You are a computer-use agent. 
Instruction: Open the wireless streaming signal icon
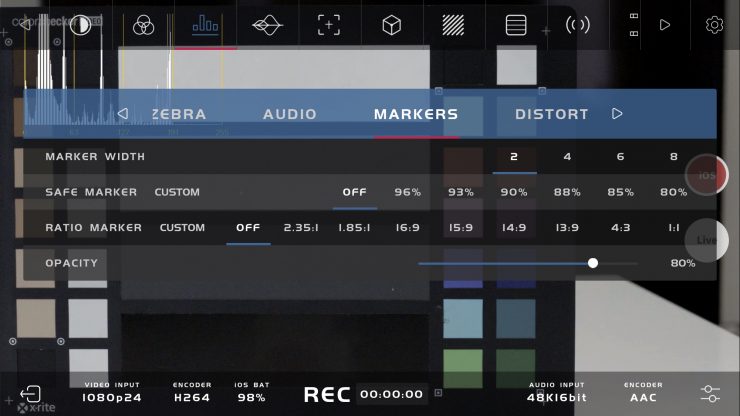[x=578, y=25]
